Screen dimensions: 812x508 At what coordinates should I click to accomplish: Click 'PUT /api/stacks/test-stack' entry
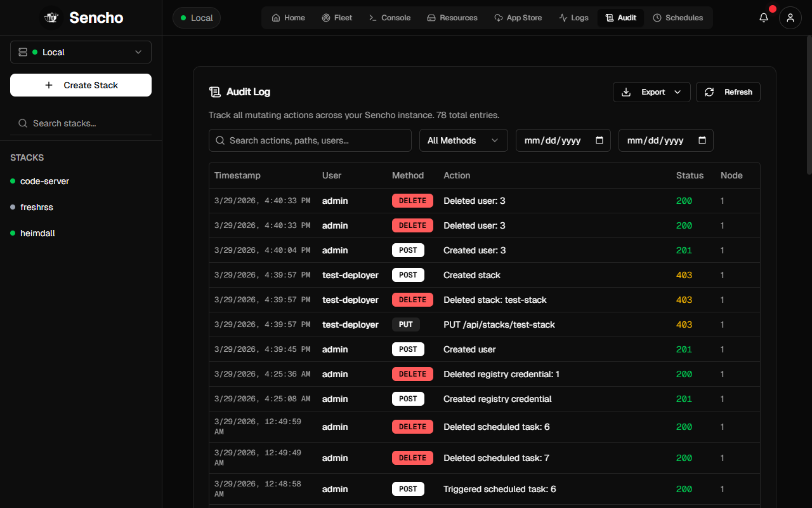[x=499, y=324]
